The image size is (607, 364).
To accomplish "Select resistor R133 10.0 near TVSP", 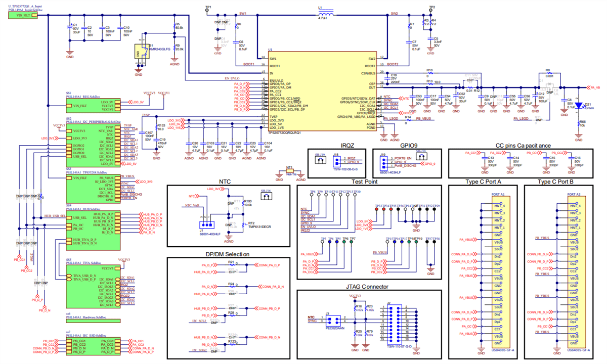I will [157, 126].
